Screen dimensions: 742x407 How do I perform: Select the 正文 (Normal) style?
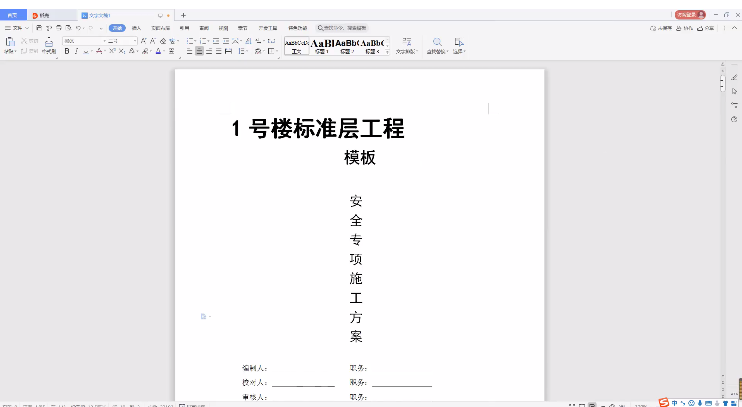[297, 46]
